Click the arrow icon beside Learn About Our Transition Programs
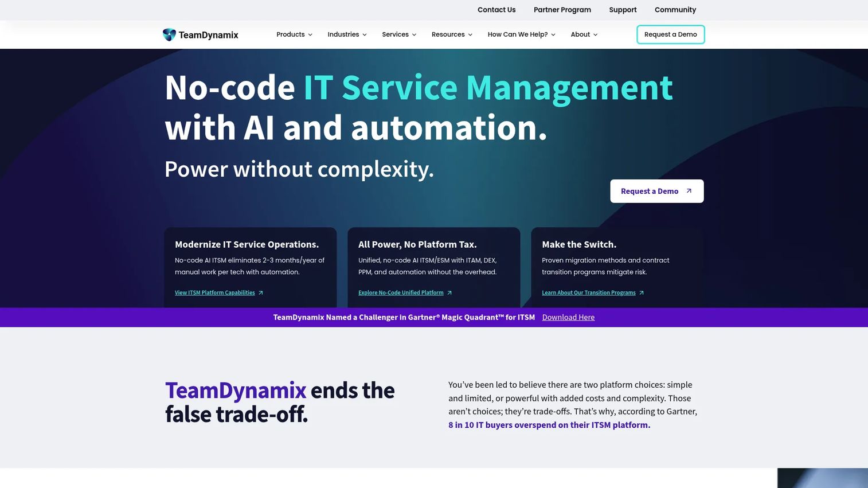The width and height of the screenshot is (868, 488). point(642,292)
